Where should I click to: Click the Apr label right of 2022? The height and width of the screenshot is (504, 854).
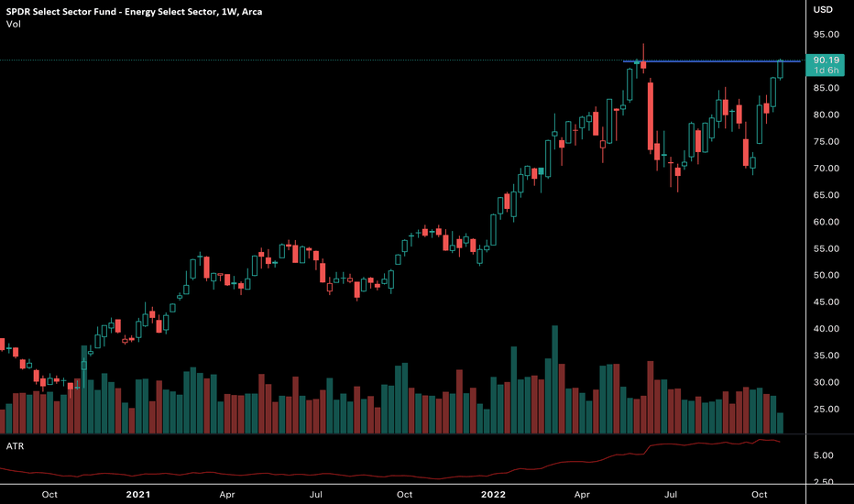pos(582,495)
